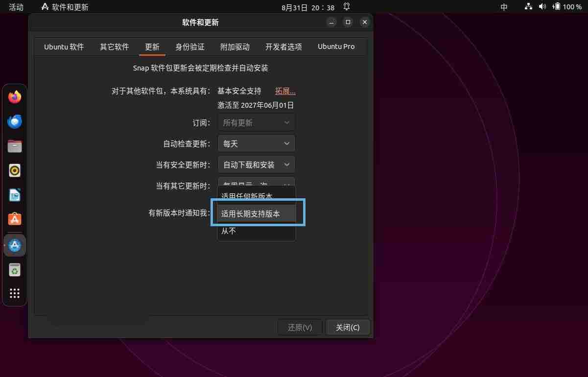Start Rhythmbox music player from dock
Screen dimensions: 588x377
(x=14, y=171)
